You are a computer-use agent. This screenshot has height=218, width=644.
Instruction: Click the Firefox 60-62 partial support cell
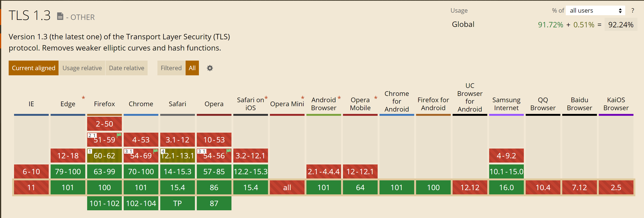tap(104, 156)
